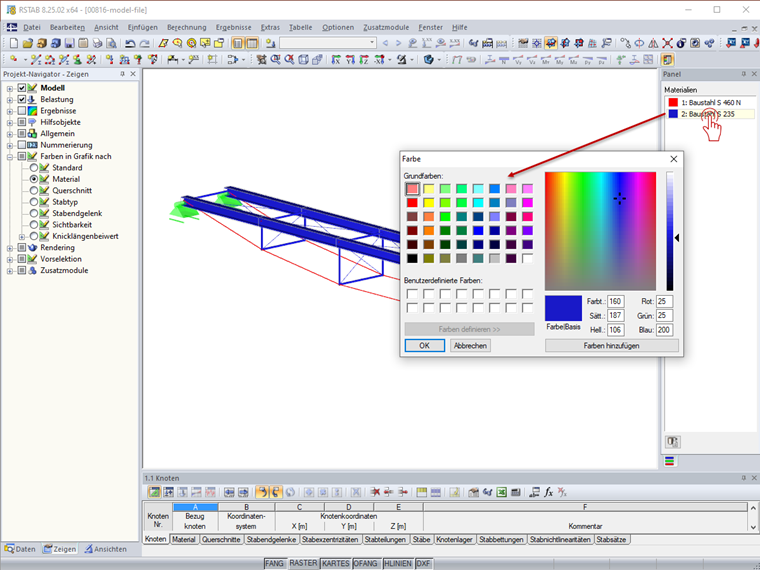Image resolution: width=760 pixels, height=570 pixels.
Task: Click the red cross node icon in toolbar
Action: tap(667, 44)
